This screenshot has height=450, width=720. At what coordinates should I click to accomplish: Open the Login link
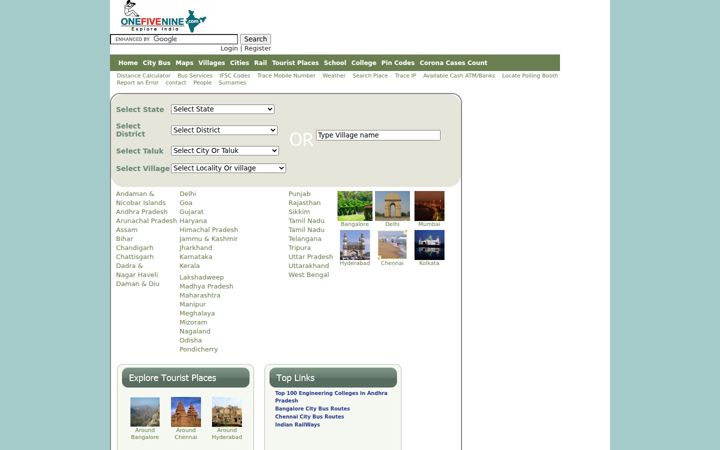click(229, 48)
